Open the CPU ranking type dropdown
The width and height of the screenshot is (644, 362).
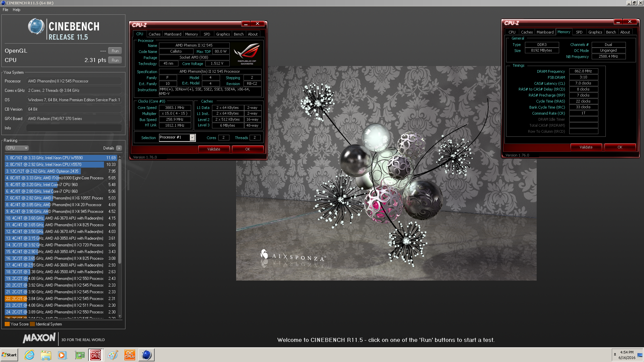click(17, 148)
